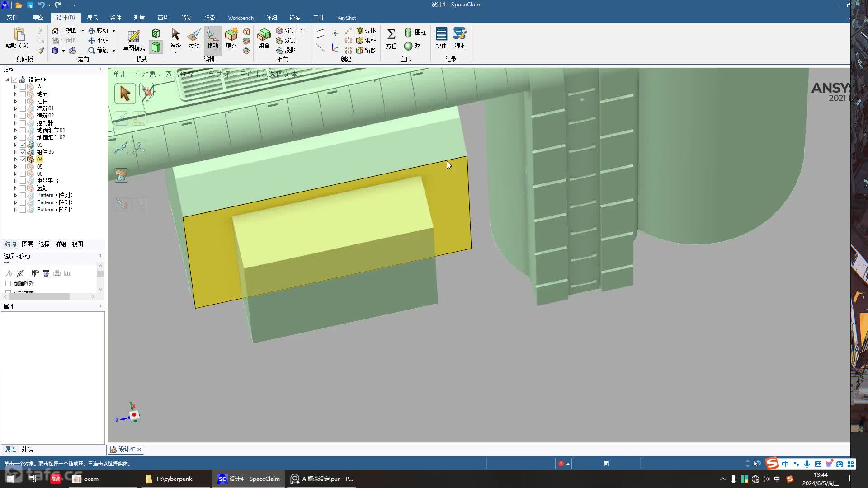Open the 主视图 dropdown arrow
This screenshot has height=488, width=868.
pyautogui.click(x=83, y=31)
